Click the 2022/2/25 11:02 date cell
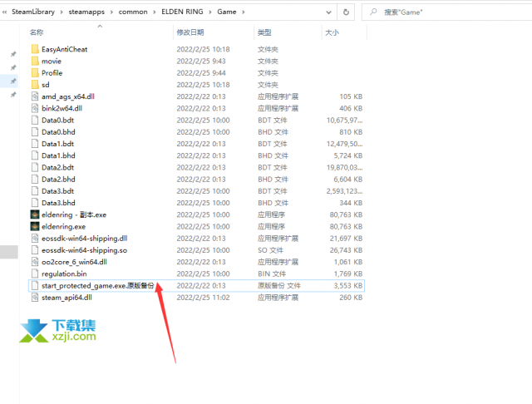The width and height of the screenshot is (532, 404). 203,298
